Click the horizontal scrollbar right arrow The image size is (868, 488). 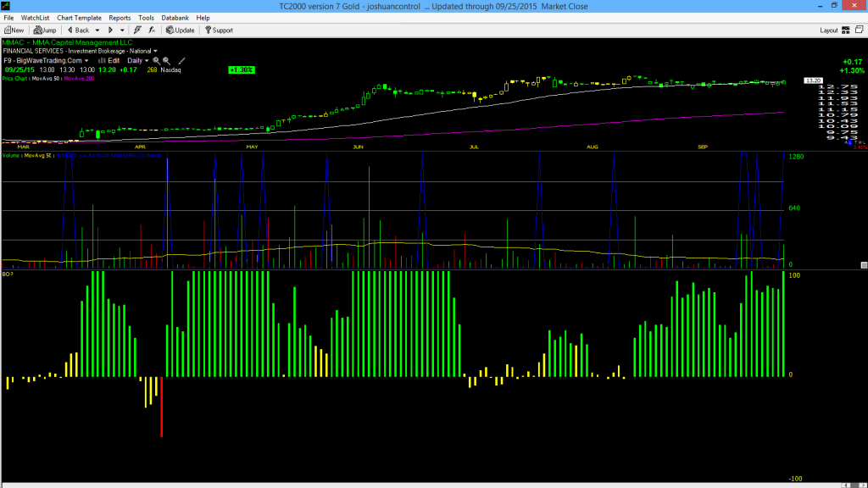[861, 485]
